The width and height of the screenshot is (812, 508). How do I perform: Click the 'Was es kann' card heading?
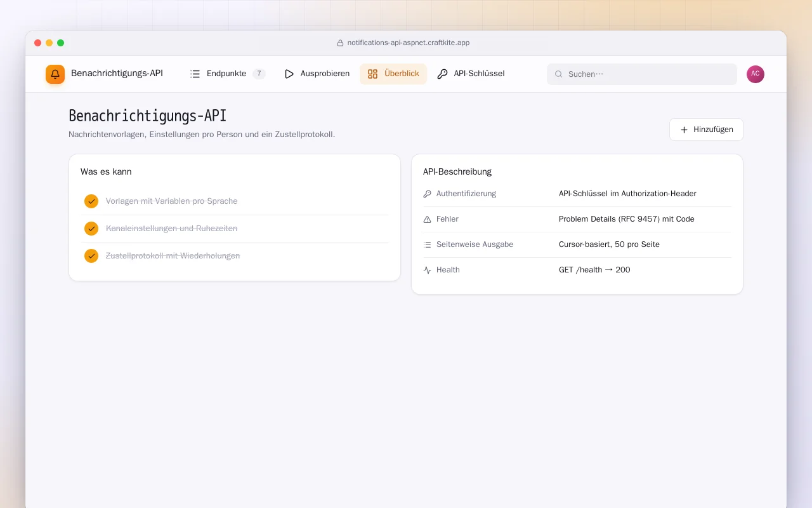106,171
